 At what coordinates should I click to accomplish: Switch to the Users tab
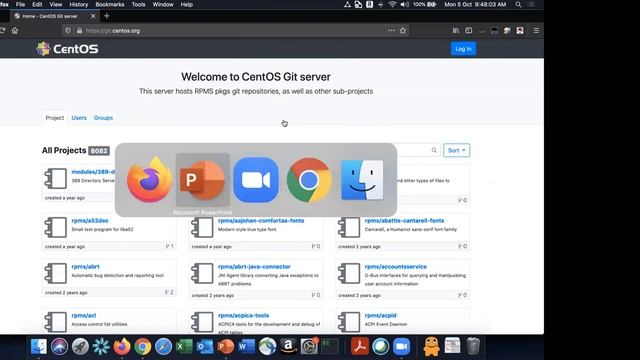[79, 118]
